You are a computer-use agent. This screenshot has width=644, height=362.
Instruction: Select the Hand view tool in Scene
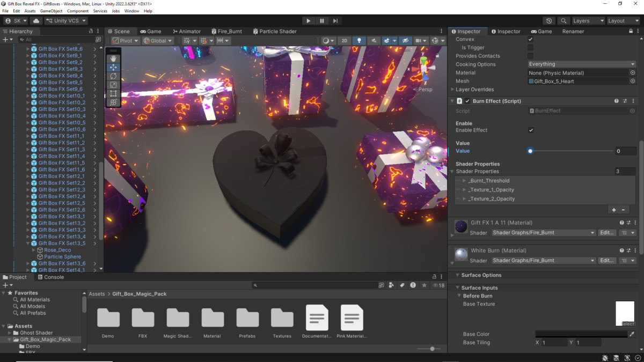pos(113,58)
